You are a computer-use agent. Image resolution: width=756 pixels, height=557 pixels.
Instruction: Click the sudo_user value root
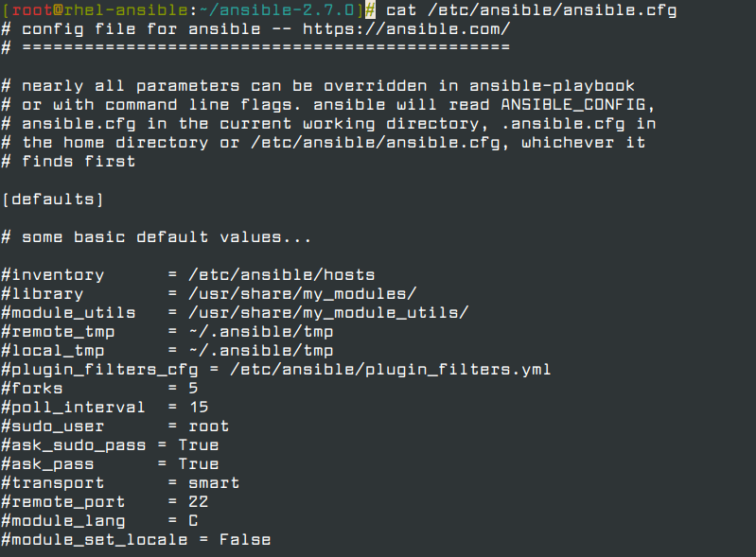208,426
